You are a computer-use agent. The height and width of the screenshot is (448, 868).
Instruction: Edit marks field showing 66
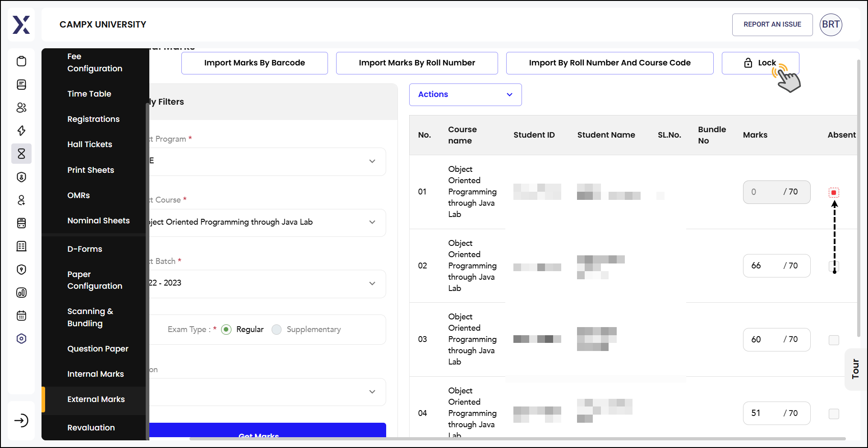[x=776, y=266]
